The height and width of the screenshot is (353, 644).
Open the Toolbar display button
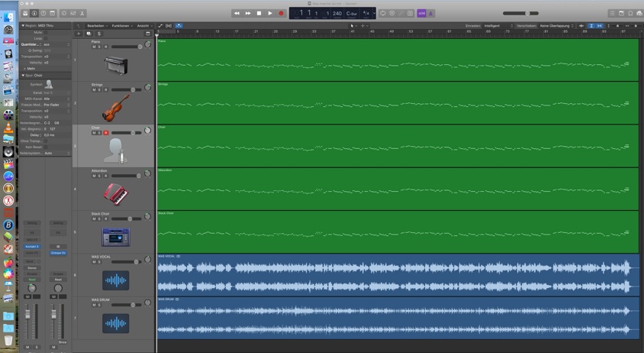click(52, 13)
